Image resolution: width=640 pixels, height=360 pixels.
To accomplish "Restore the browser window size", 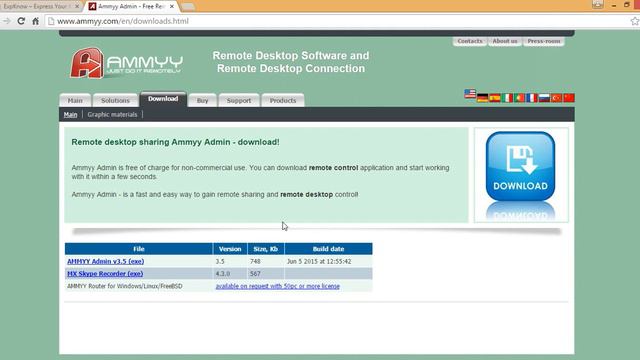I will click(x=627, y=5).
